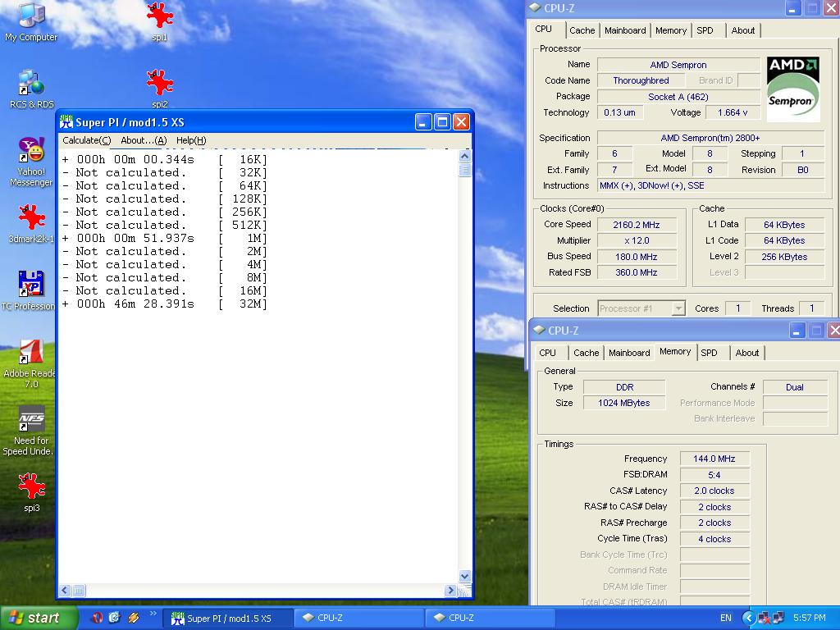Select Cache tab in lower CPU-Z window
Screen dimensions: 840x630
coord(586,353)
